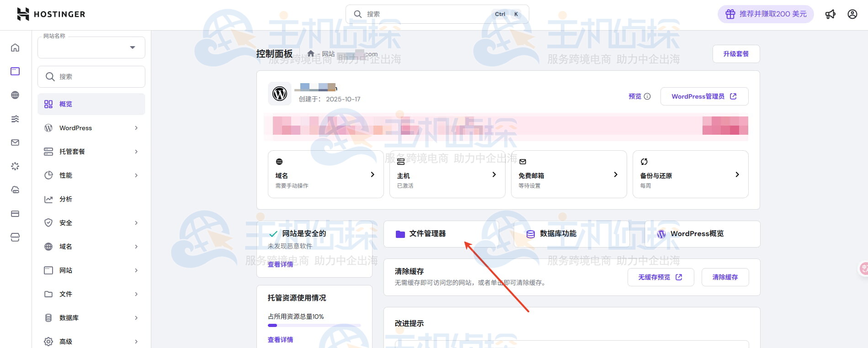Image resolution: width=868 pixels, height=348 pixels.
Task: Click the resource usage progress bar
Action: click(x=314, y=326)
